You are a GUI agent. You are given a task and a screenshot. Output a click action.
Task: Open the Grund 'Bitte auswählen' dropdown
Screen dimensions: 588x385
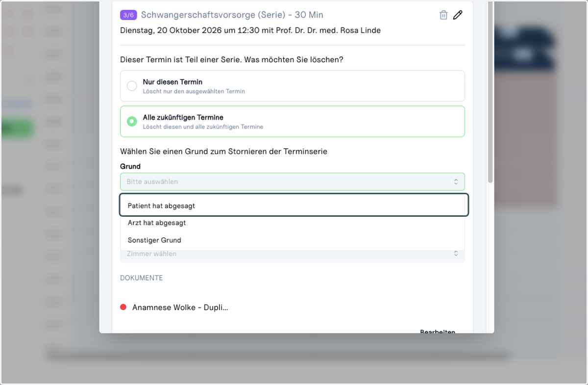(293, 181)
